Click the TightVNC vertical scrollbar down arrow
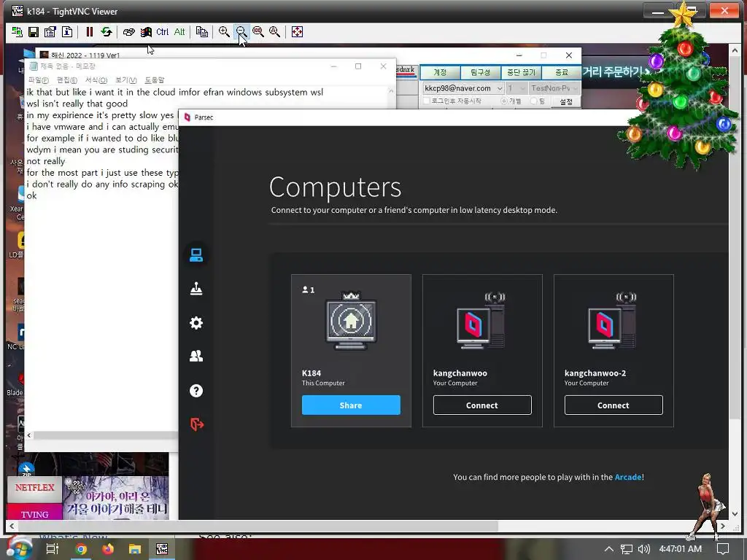The height and width of the screenshot is (560, 747). coord(734,514)
